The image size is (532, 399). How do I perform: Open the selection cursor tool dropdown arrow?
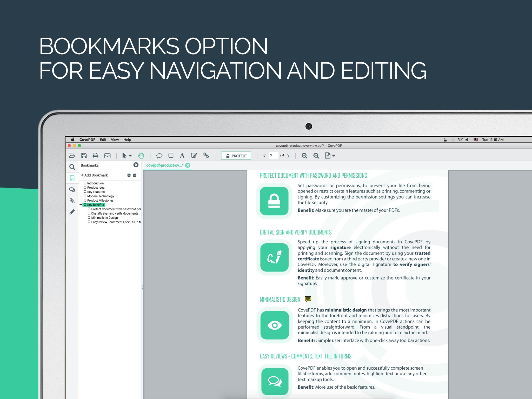(130, 156)
